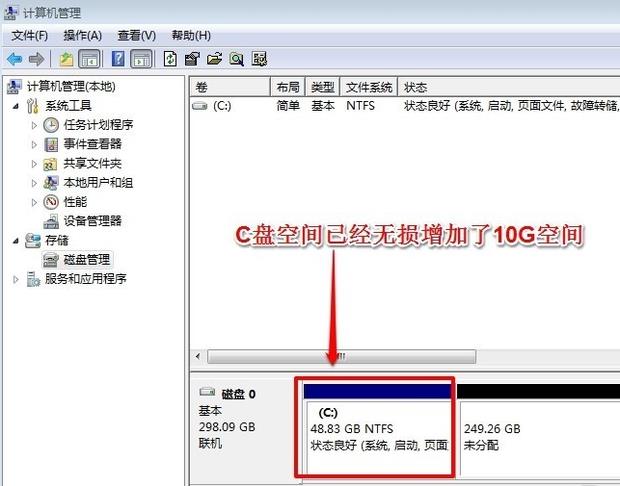The width and height of the screenshot is (620, 486).
Task: Click the 本地用户和组 icon
Action: (x=51, y=183)
